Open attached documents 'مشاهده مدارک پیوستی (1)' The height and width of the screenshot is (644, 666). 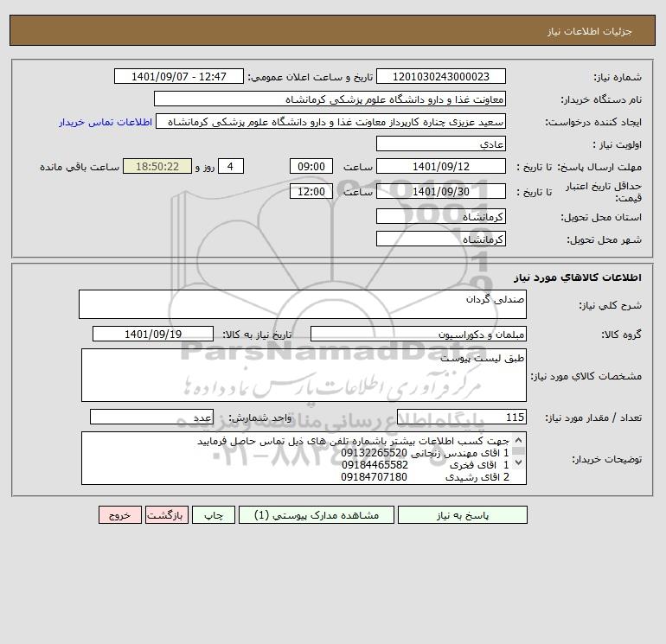317,515
